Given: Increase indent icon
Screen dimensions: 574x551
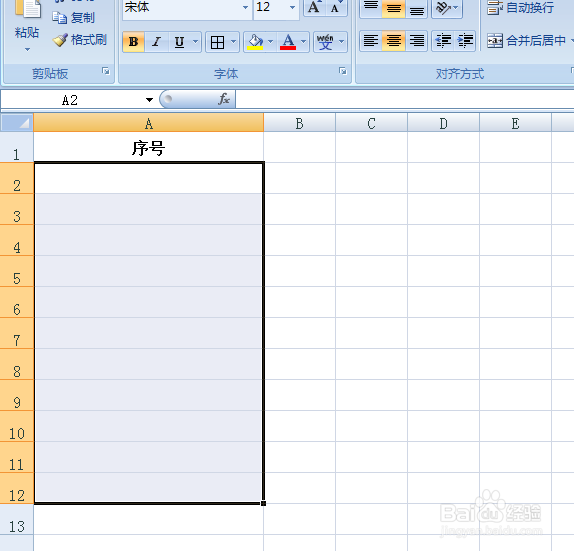Looking at the screenshot, I should click(465, 41).
